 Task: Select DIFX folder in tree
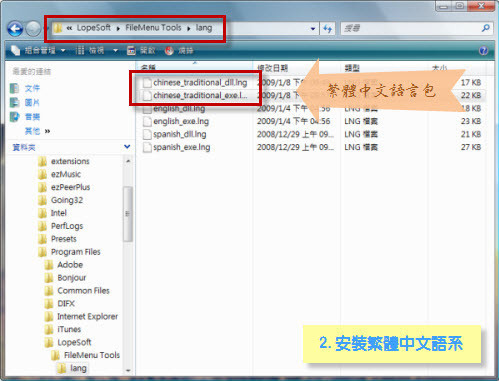[66, 304]
